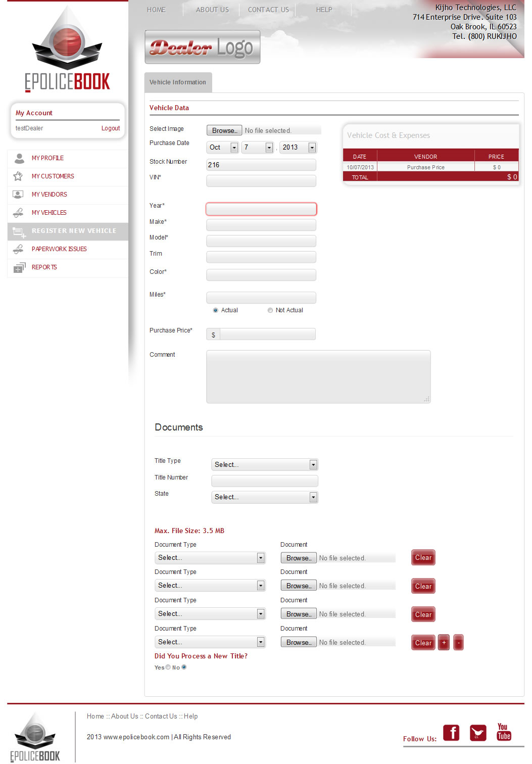Click the My Customers star icon
Image resolution: width=532 pixels, height=764 pixels.
(18, 176)
